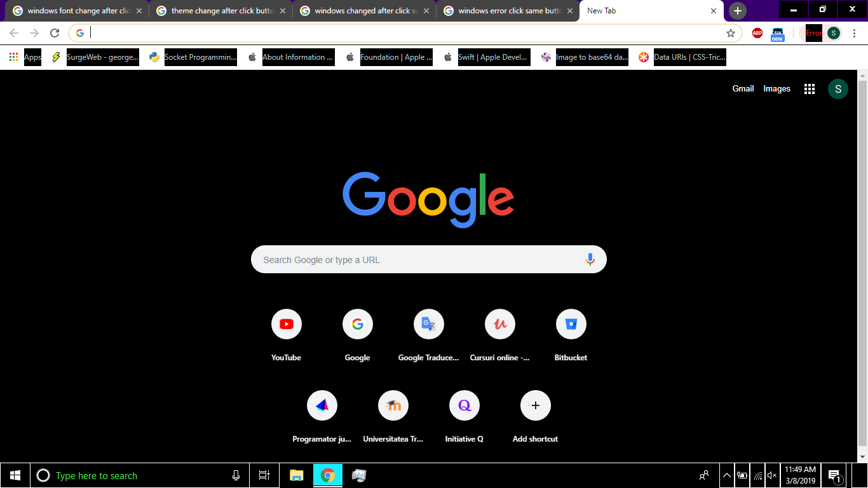Open the Action Center notifications icon
The height and width of the screenshot is (488, 868).
click(835, 476)
